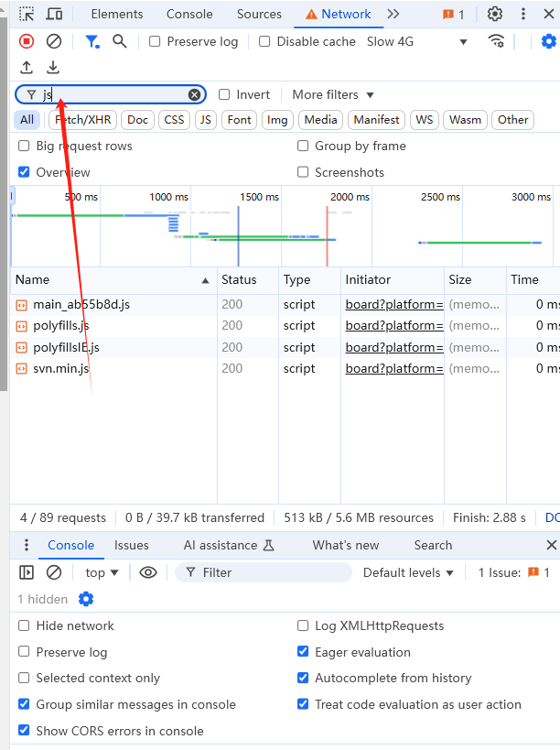Filter requests by JS type

pyautogui.click(x=206, y=120)
